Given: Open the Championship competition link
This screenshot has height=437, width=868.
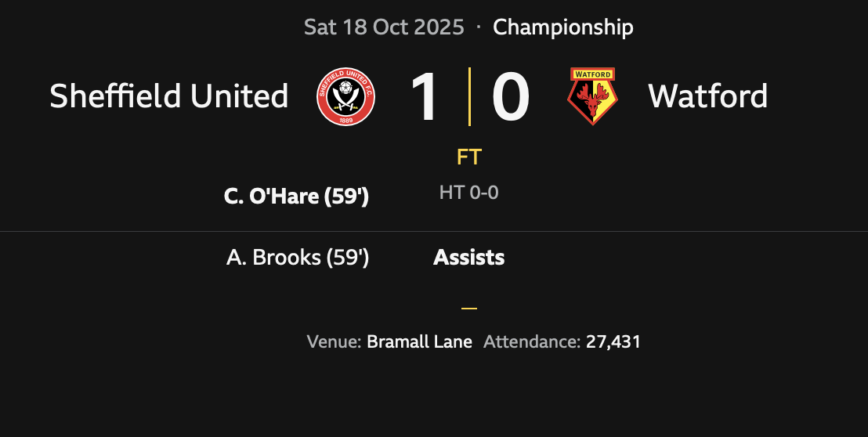Looking at the screenshot, I should coord(562,27).
